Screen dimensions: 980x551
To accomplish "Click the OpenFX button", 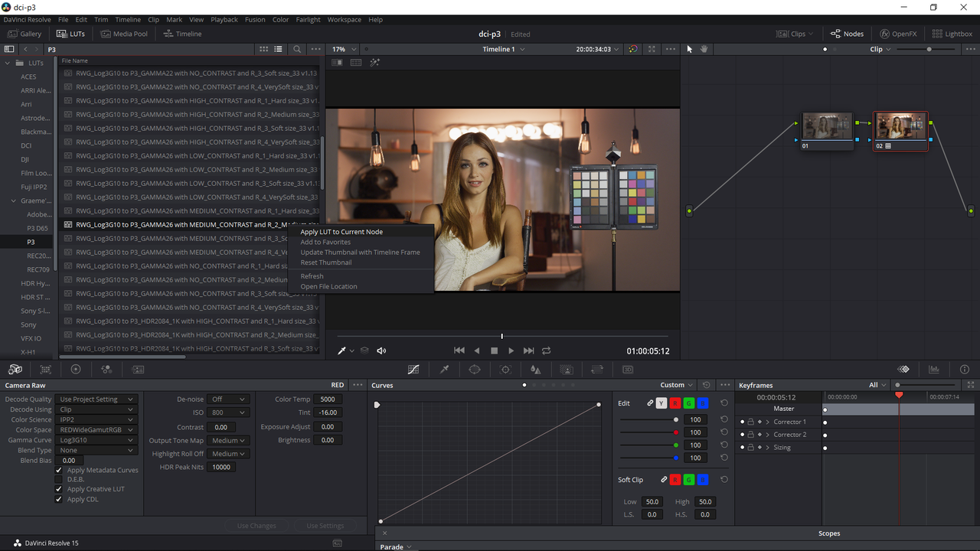I will [898, 34].
